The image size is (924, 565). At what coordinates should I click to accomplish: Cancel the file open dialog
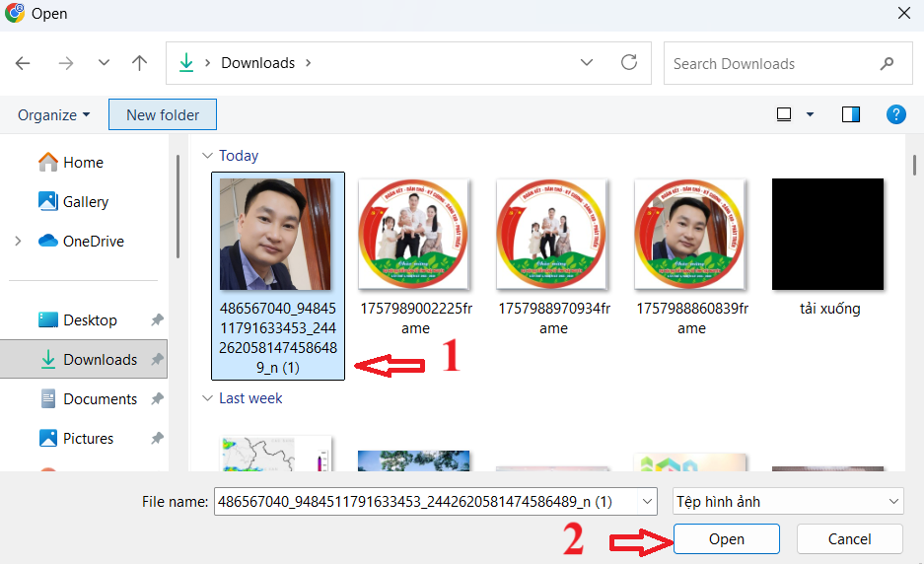tap(849, 539)
